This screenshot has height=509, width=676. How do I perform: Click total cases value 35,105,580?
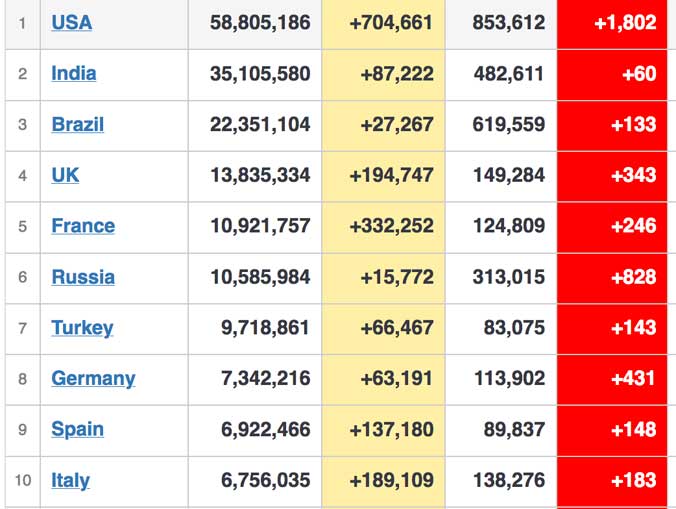tap(260, 73)
